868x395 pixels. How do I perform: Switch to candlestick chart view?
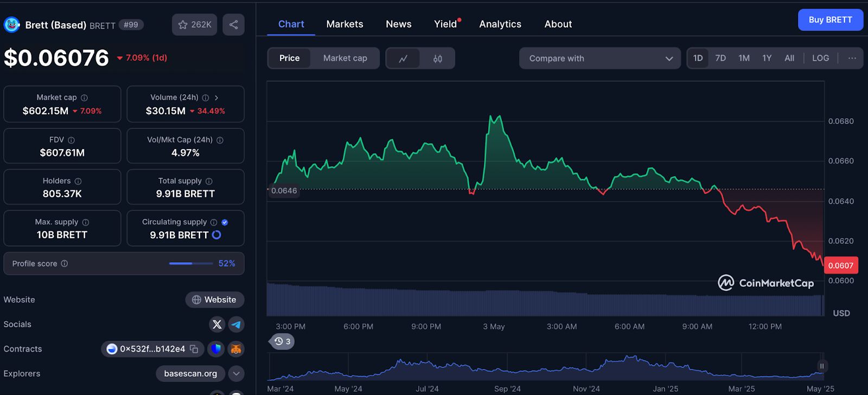437,59
